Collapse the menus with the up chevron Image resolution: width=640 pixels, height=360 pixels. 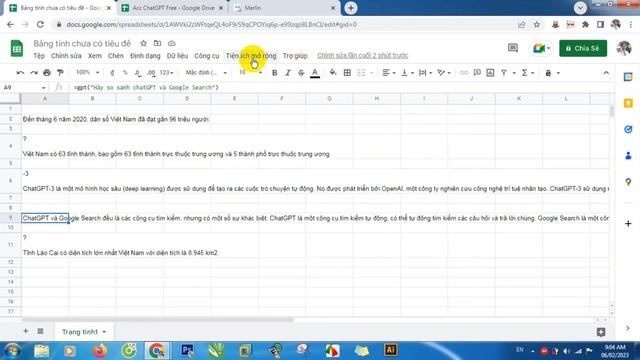[x=606, y=73]
